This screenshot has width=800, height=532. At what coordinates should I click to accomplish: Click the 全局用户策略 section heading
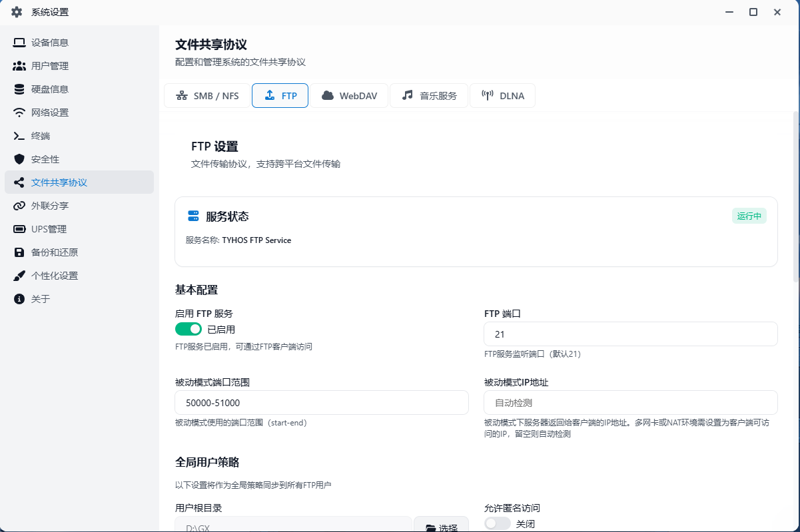click(207, 462)
